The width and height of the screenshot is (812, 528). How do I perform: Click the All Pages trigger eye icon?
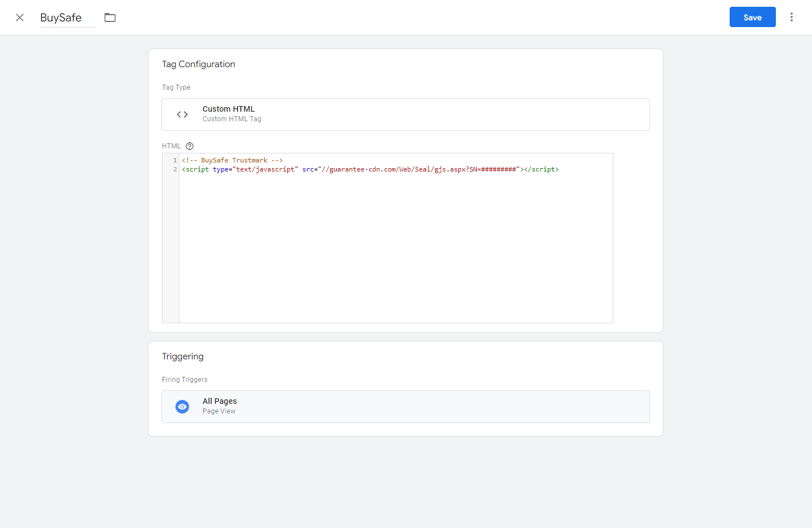[x=182, y=407]
